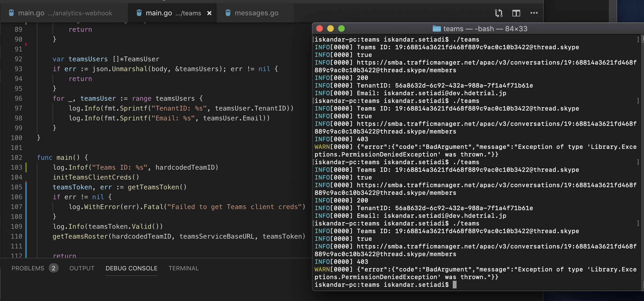Minimize the terminal window with the yellow button

(330, 28)
